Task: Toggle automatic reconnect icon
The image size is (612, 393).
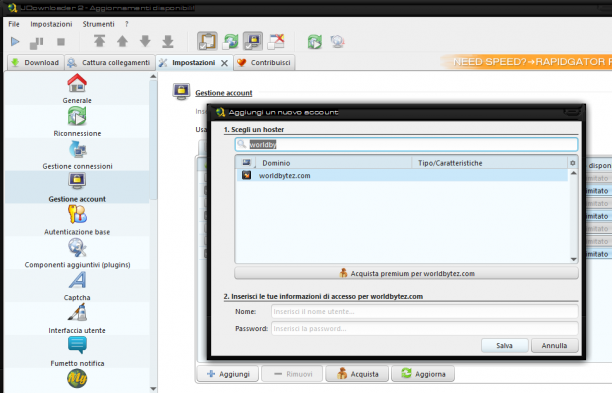Action: [230, 41]
